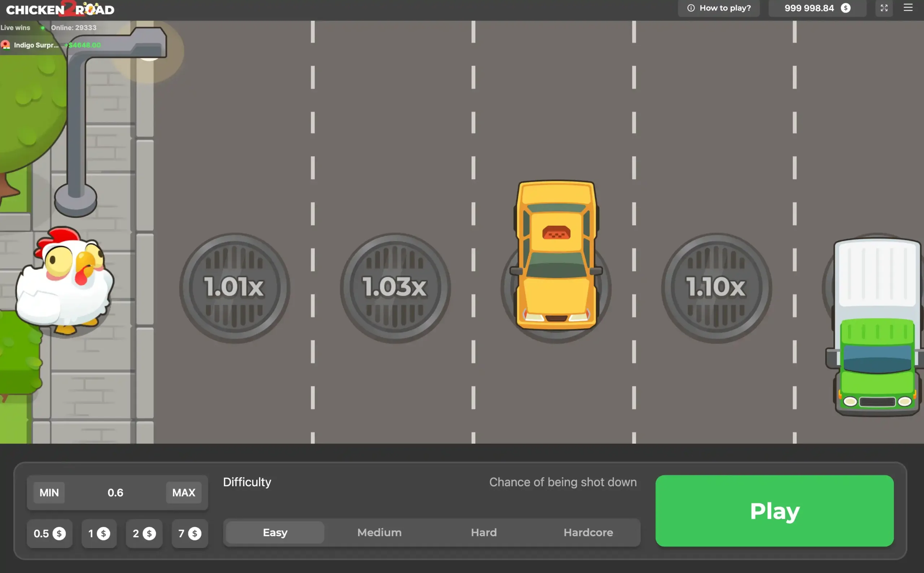Click the 1.03x manhole cover
The height and width of the screenshot is (573, 924).
(395, 288)
